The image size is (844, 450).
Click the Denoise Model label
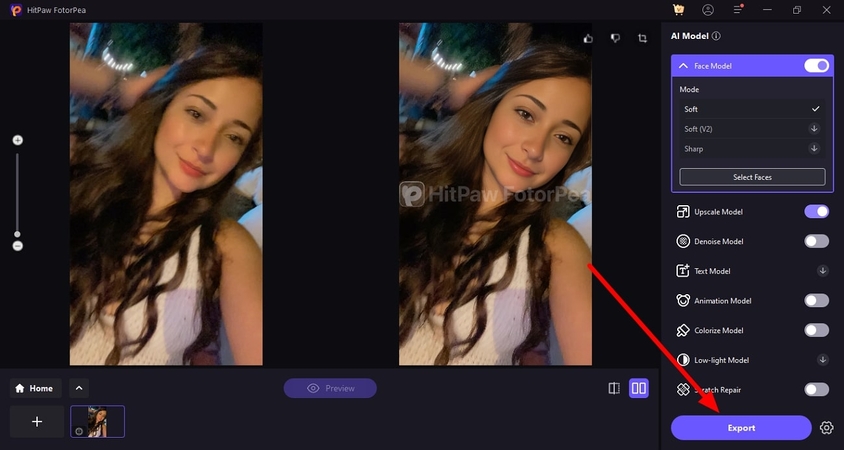click(719, 241)
